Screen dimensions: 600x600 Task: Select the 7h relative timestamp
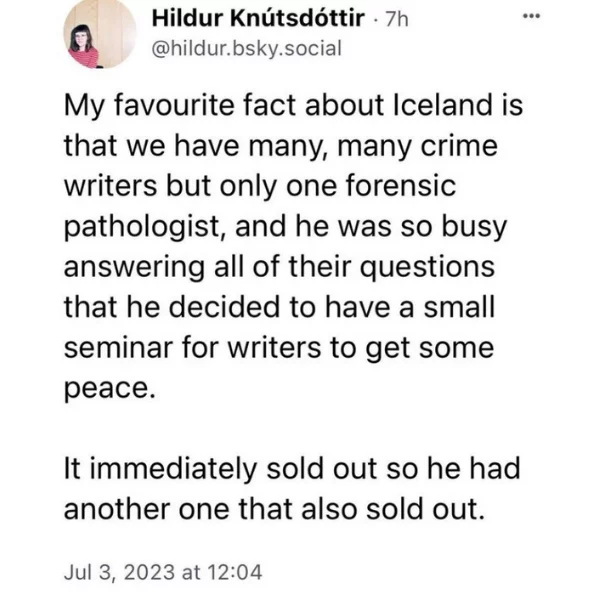point(397,19)
